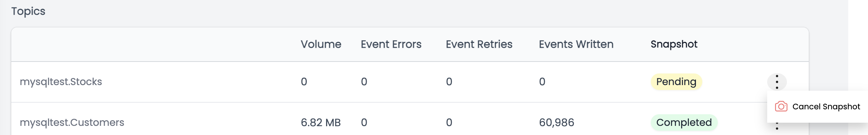The height and width of the screenshot is (135, 868).
Task: Click the Completed snapshot status badge
Action: pyautogui.click(x=684, y=123)
